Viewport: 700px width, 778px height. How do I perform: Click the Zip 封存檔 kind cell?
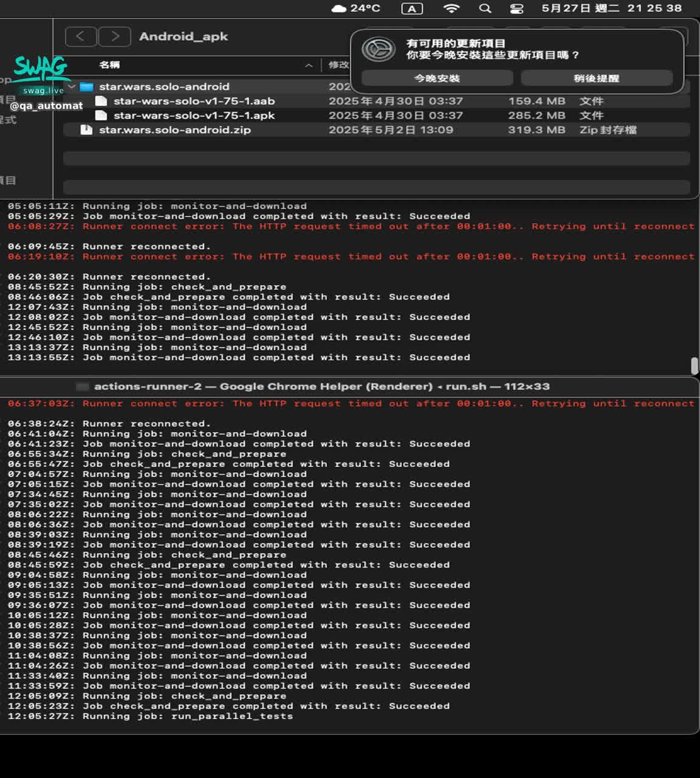click(x=608, y=130)
